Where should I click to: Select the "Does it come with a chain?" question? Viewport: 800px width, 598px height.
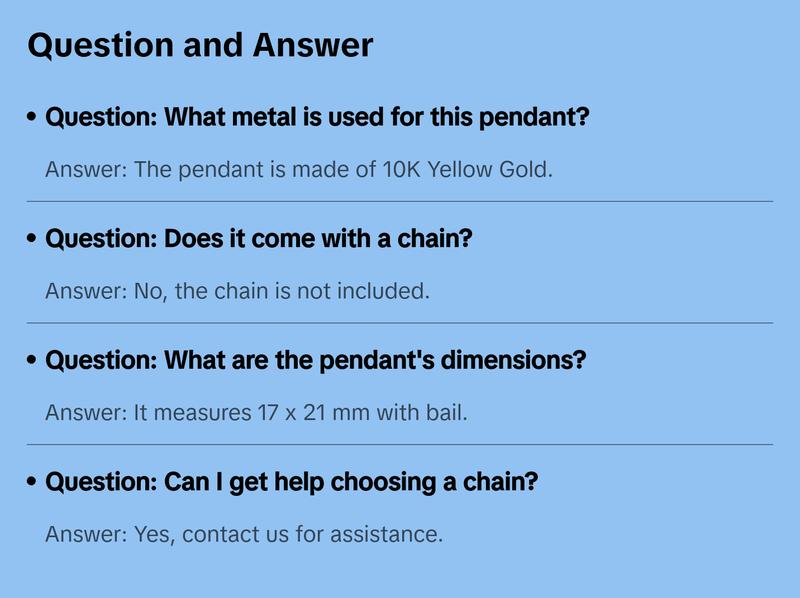[259, 240]
